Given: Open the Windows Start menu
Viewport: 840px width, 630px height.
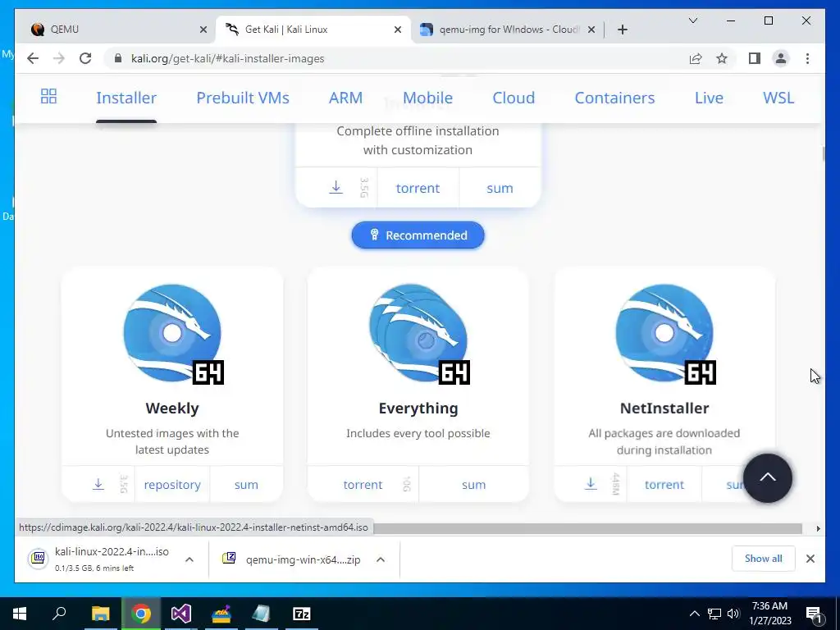Looking at the screenshot, I should [x=20, y=614].
